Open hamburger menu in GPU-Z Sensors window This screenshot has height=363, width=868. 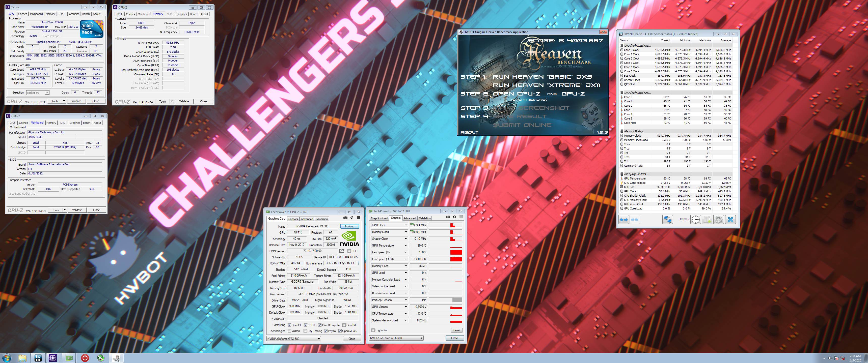coord(461,217)
